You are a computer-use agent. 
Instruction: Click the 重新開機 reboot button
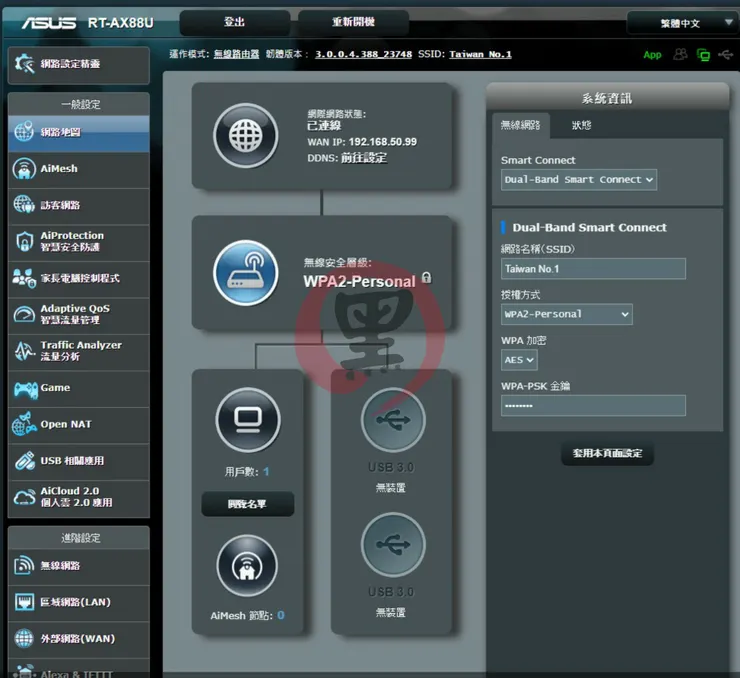coord(353,22)
